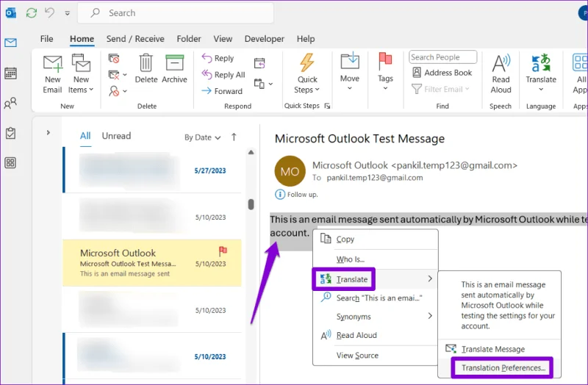Image resolution: width=588 pixels, height=385 pixels.
Task: Switch to the Send / Receive tab
Action: pos(135,39)
